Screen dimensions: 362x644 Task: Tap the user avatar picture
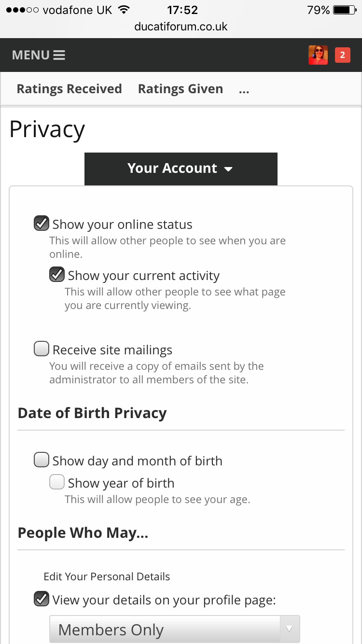(x=318, y=55)
